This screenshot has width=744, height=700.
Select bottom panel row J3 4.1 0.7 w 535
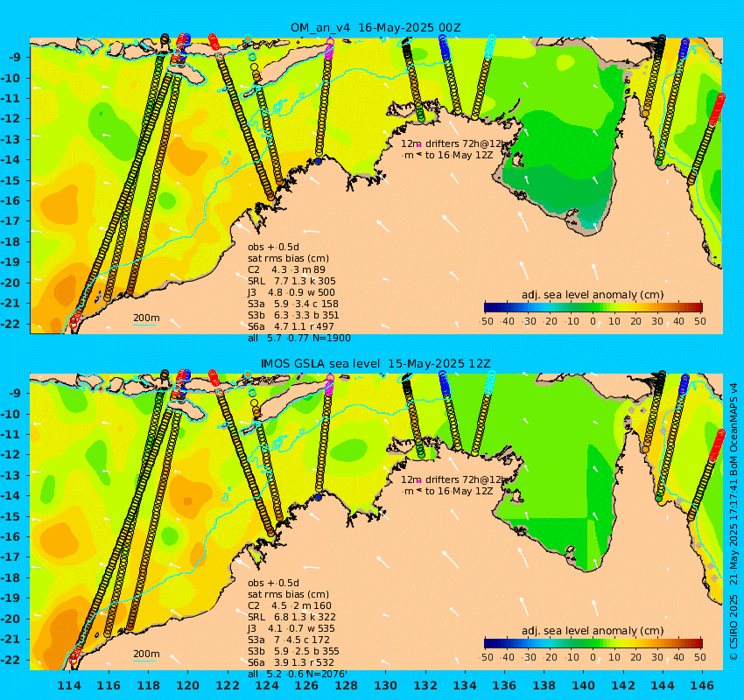coord(291,629)
